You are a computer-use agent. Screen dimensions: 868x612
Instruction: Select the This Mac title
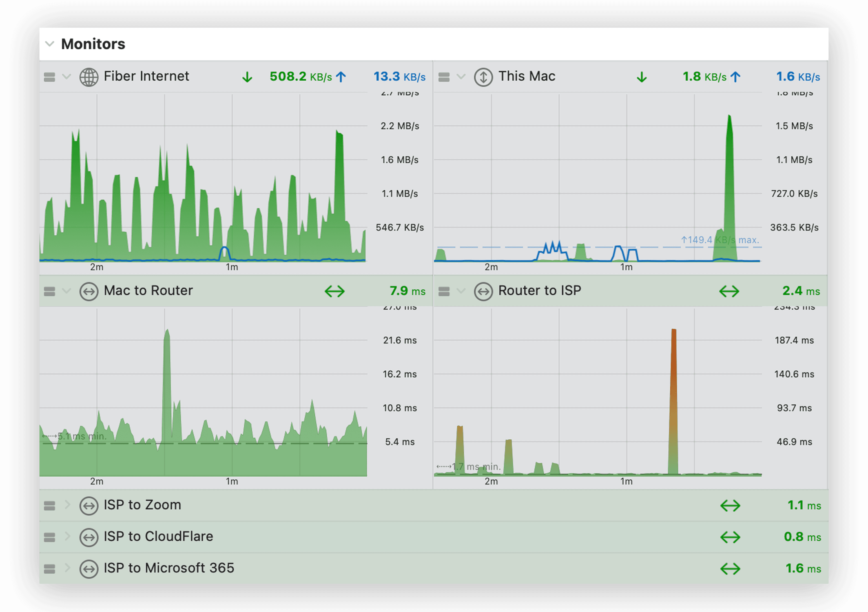pyautogui.click(x=527, y=76)
